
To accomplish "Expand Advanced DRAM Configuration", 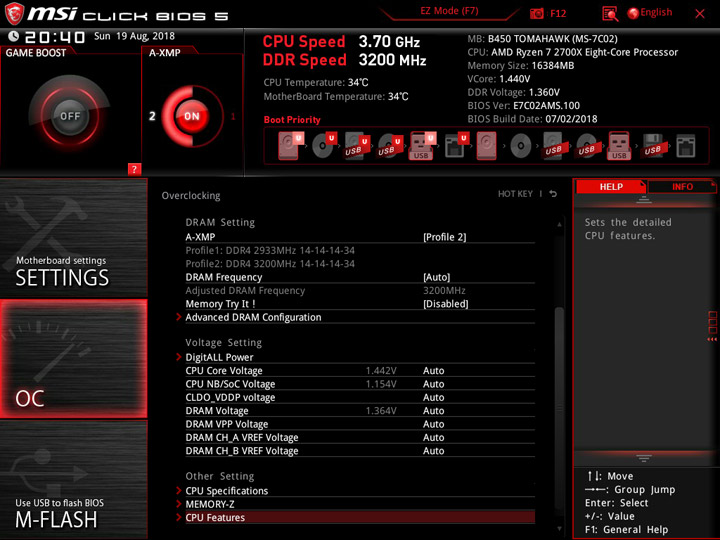I will [253, 317].
